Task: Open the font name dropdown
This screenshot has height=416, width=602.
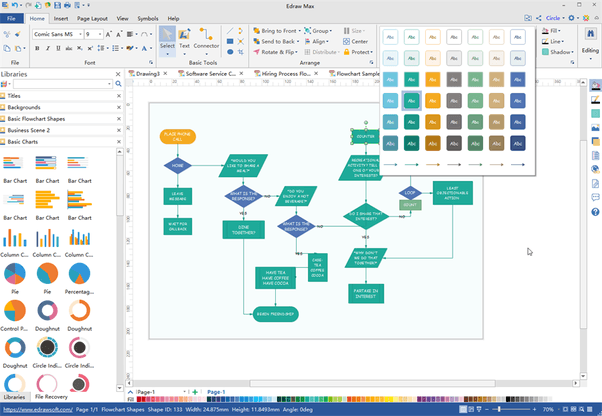Action: pos(79,34)
